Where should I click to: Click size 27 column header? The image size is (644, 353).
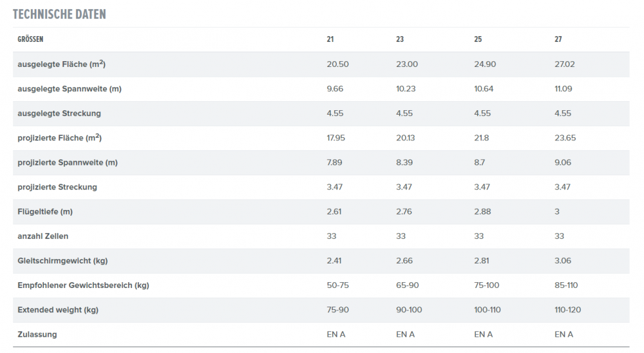click(558, 39)
